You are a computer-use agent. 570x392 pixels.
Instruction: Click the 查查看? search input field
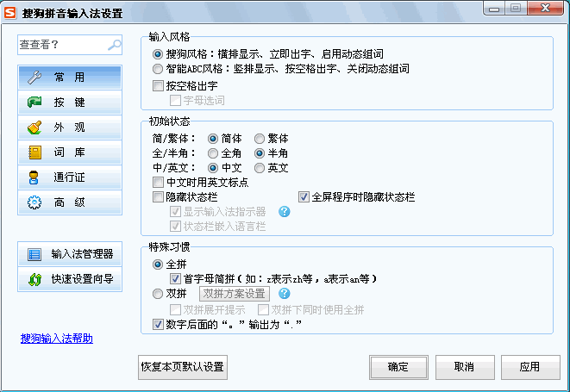coord(60,45)
